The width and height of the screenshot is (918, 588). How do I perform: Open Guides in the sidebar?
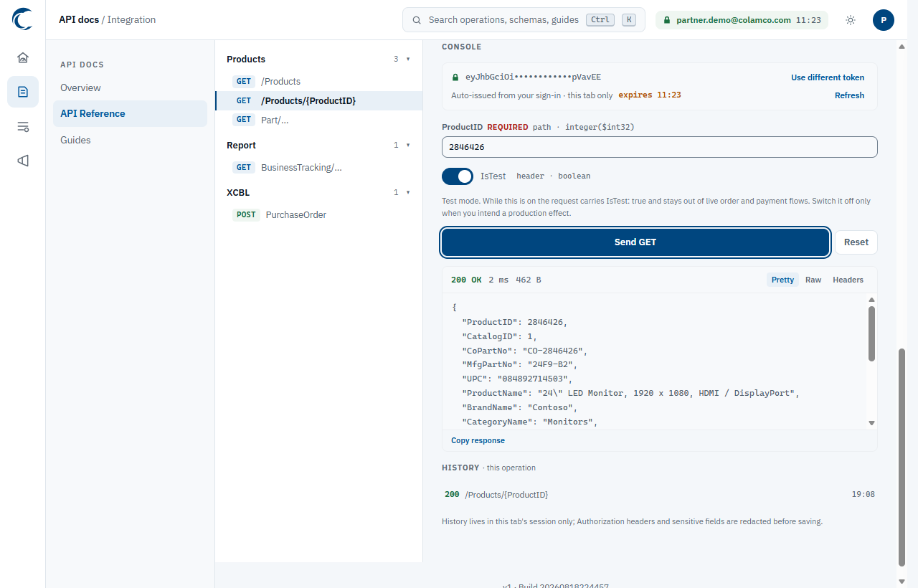[x=130, y=140]
